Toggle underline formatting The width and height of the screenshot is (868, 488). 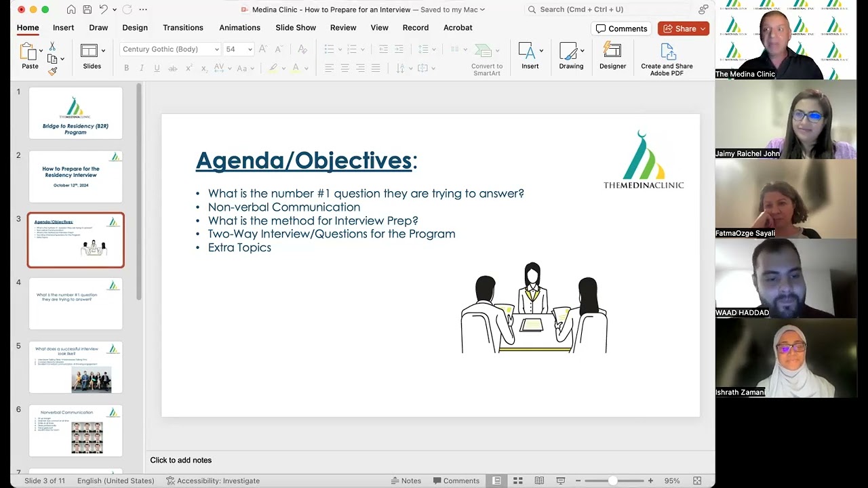(x=157, y=68)
